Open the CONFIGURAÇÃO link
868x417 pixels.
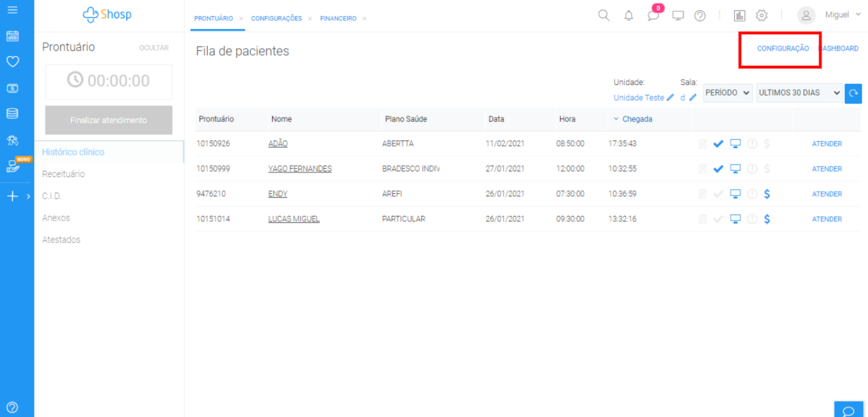click(x=783, y=49)
